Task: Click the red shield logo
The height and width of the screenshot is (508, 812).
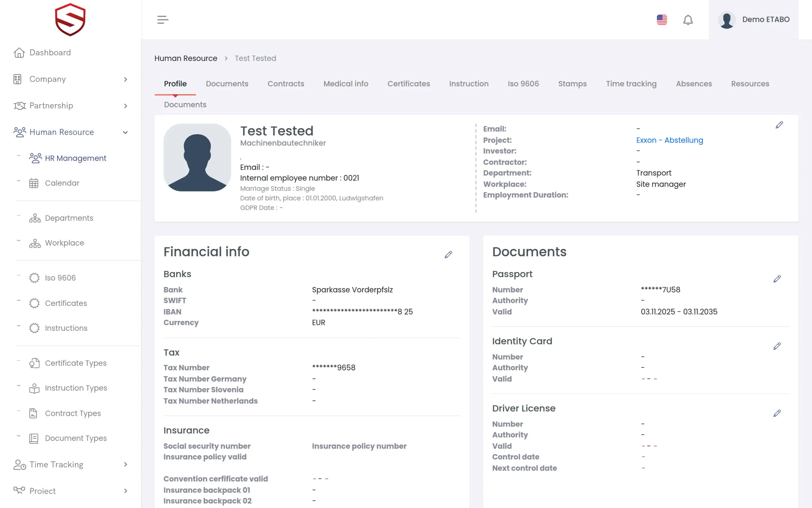Action: tap(70, 19)
